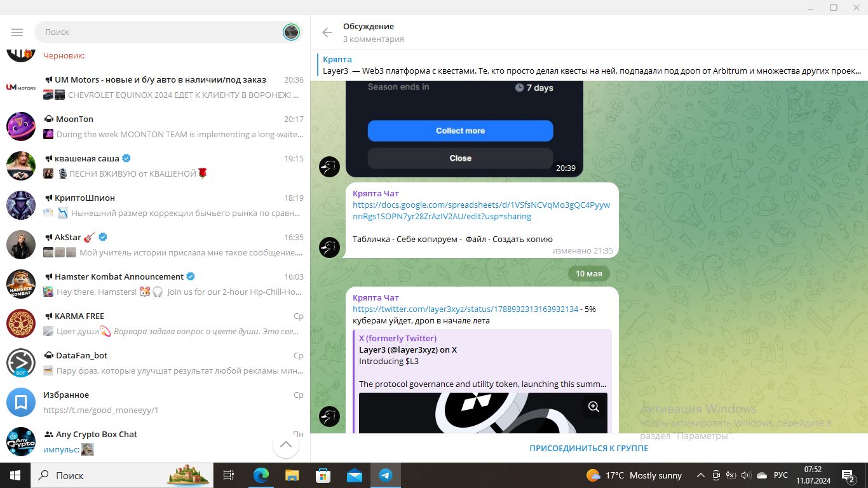The width and height of the screenshot is (868, 488).
Task: Select квашеная саша chat row text
Action: coord(87,159)
